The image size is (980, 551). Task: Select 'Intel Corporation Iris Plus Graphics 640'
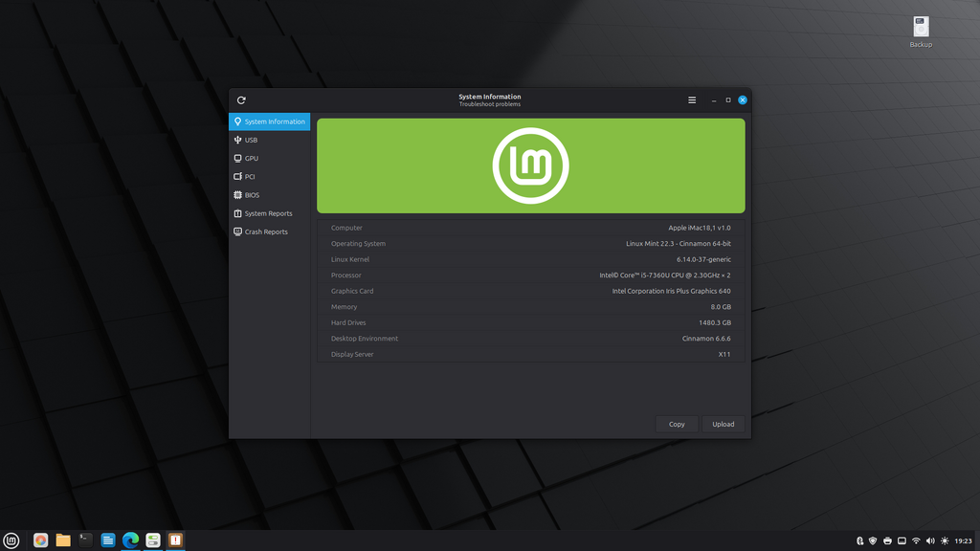point(671,291)
